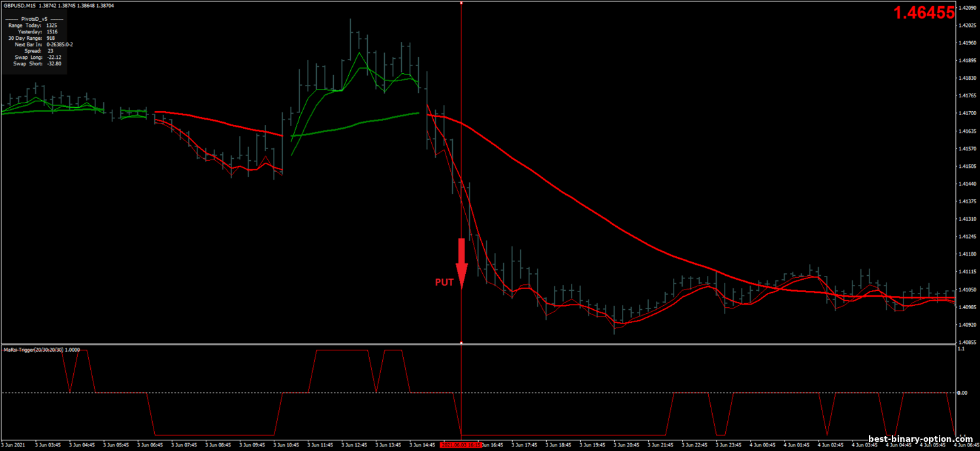The height and width of the screenshot is (451, 980).
Task: Click the GBPUSD,M15 chart title
Action: (20, 6)
